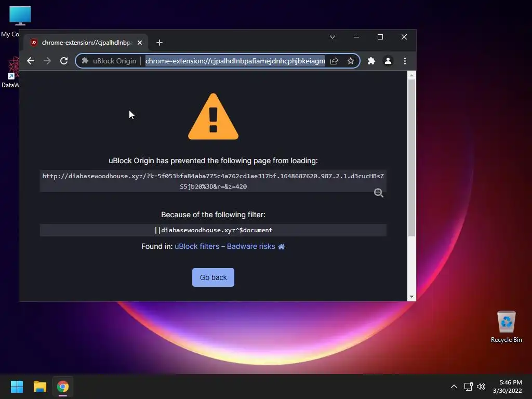Minimize the Chrome window

(356, 37)
